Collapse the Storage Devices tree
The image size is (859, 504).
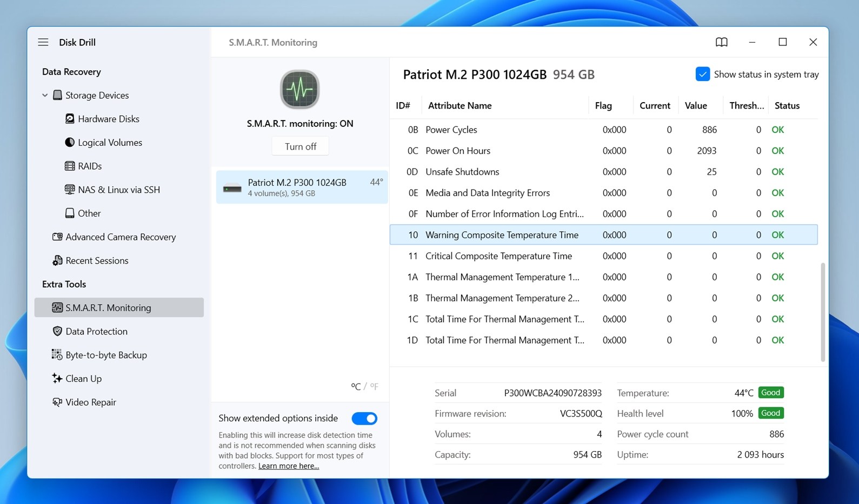pyautogui.click(x=45, y=95)
